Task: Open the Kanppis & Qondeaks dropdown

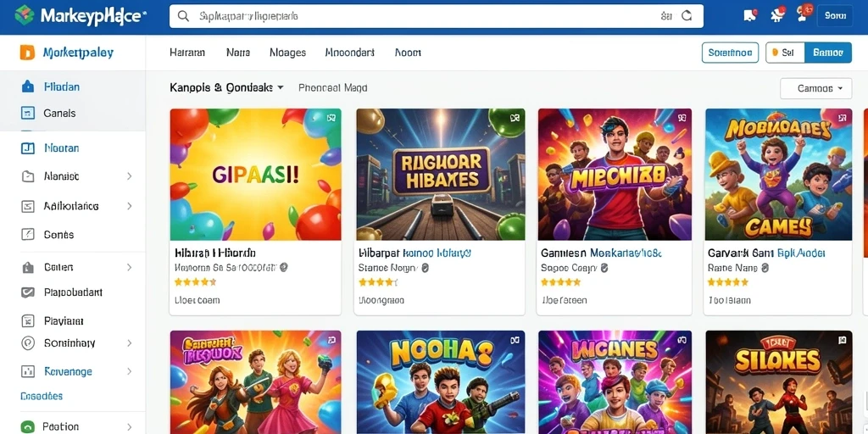Action: pos(226,87)
